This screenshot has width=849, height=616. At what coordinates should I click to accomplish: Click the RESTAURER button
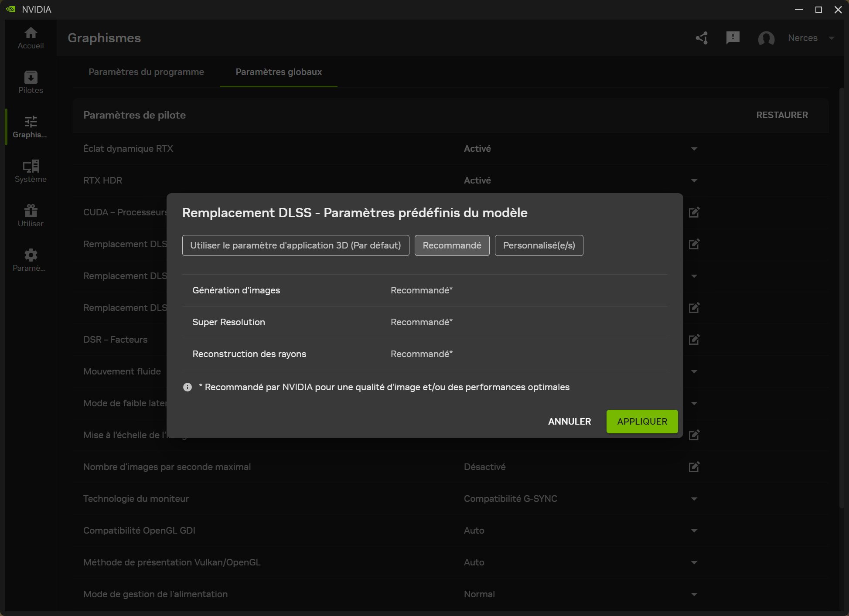click(782, 115)
